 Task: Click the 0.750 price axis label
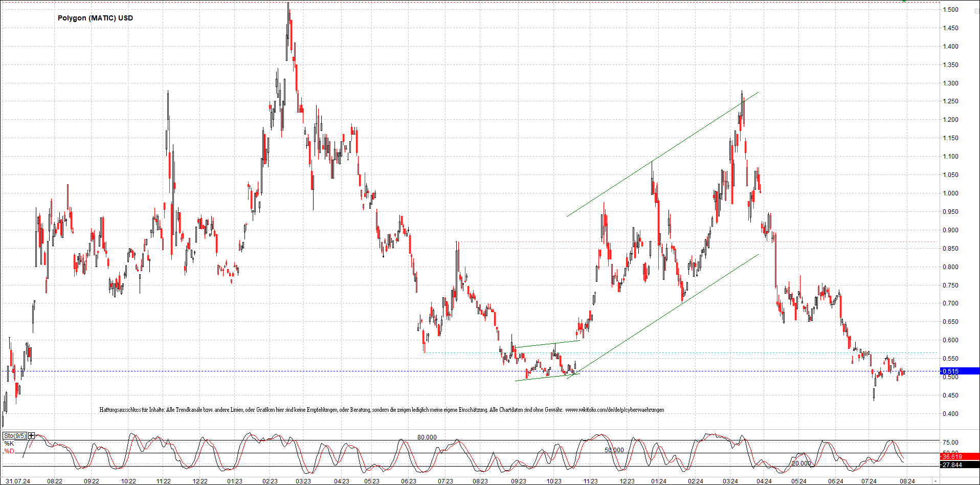[951, 285]
